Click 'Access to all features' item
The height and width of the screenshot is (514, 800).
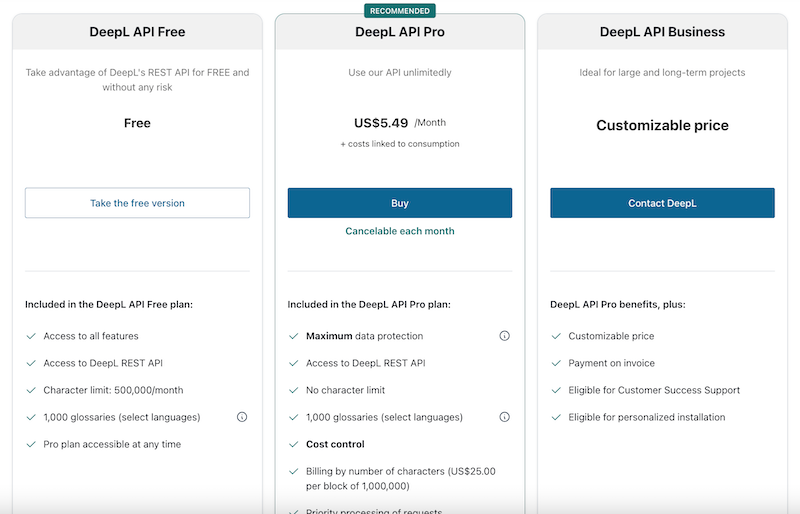tap(91, 336)
